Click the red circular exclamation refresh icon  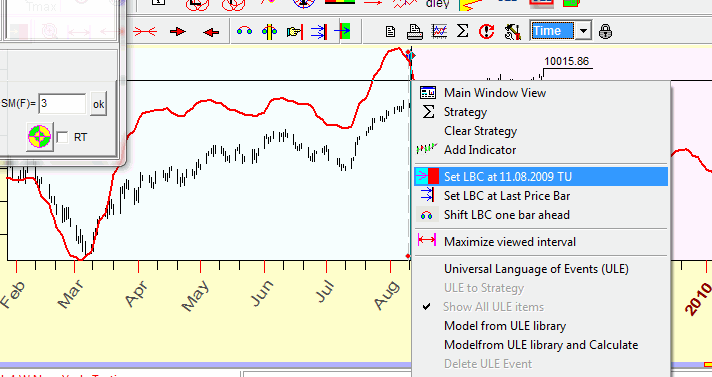(x=486, y=31)
